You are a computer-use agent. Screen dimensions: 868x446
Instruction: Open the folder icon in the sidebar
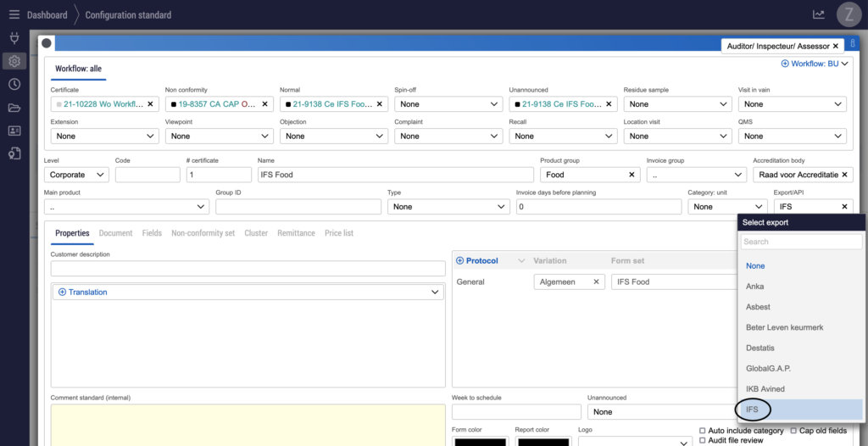[x=14, y=108]
